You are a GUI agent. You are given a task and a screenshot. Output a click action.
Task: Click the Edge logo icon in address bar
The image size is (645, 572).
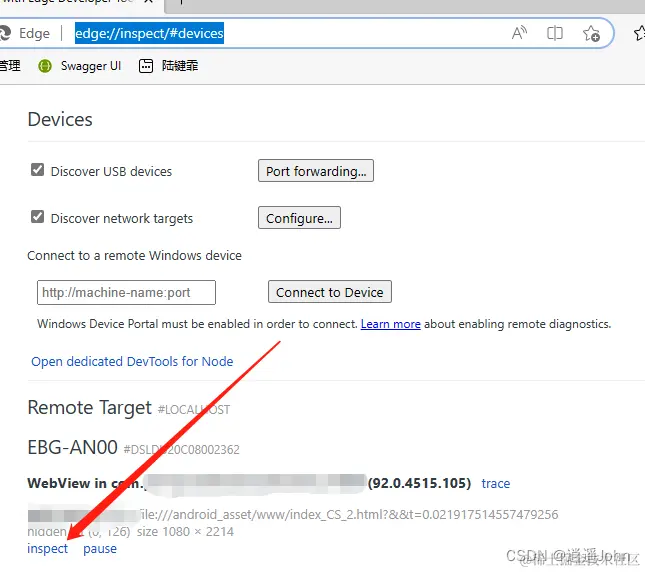click(5, 33)
